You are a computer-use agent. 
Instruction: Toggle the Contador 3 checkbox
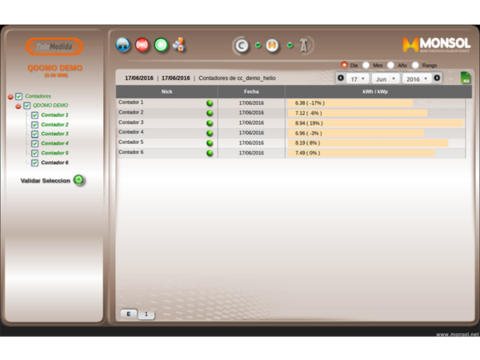click(35, 134)
